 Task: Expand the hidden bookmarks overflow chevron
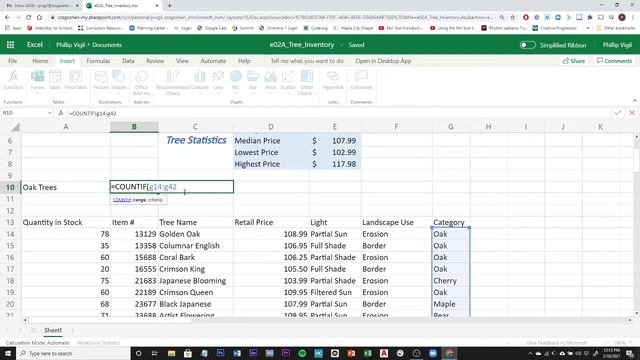(588, 28)
